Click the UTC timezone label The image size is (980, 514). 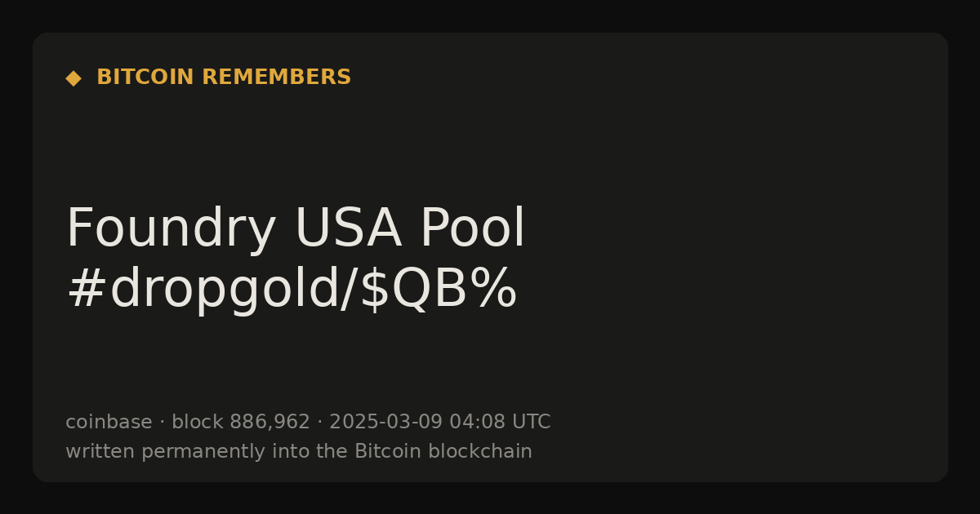(531, 423)
